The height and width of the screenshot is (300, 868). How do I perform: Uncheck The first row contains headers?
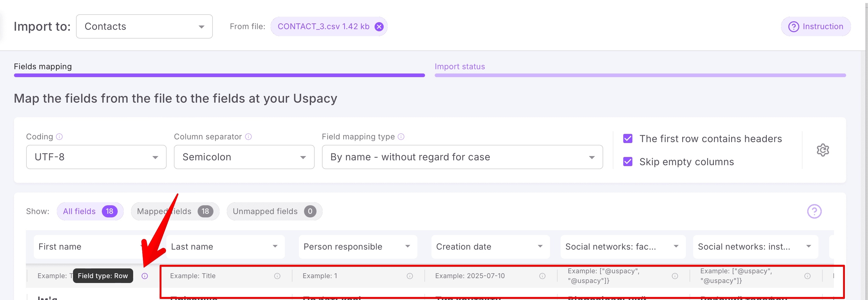pyautogui.click(x=628, y=138)
